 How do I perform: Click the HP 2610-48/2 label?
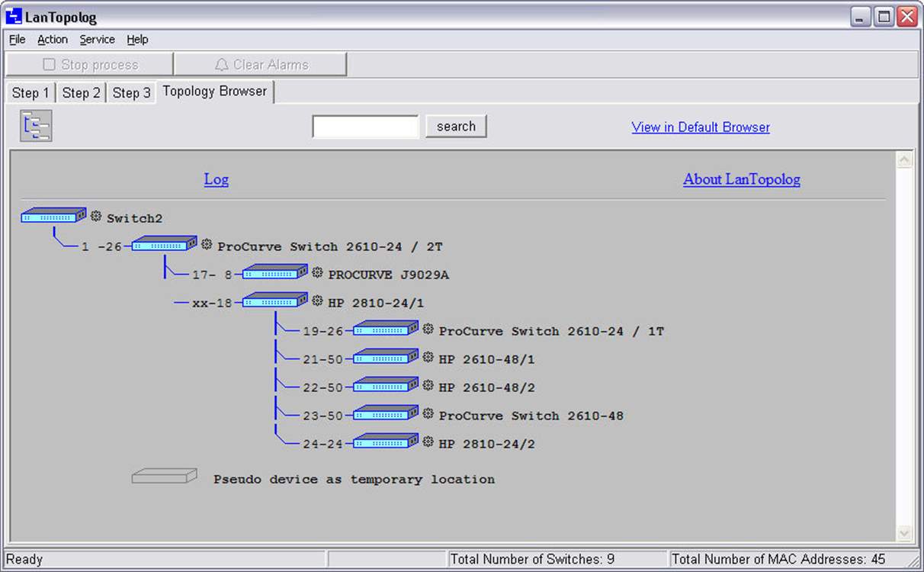(x=487, y=388)
